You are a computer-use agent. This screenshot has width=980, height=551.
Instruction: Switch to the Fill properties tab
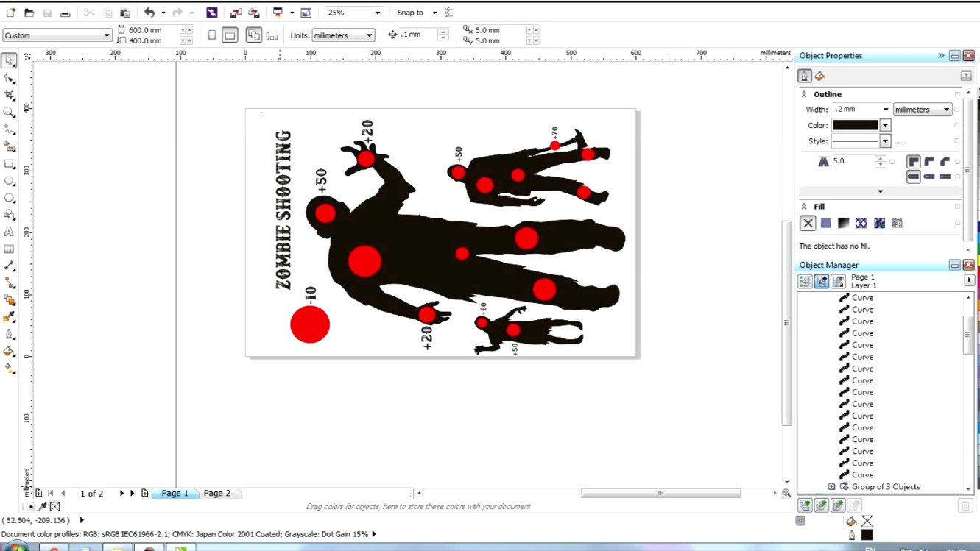(x=820, y=76)
